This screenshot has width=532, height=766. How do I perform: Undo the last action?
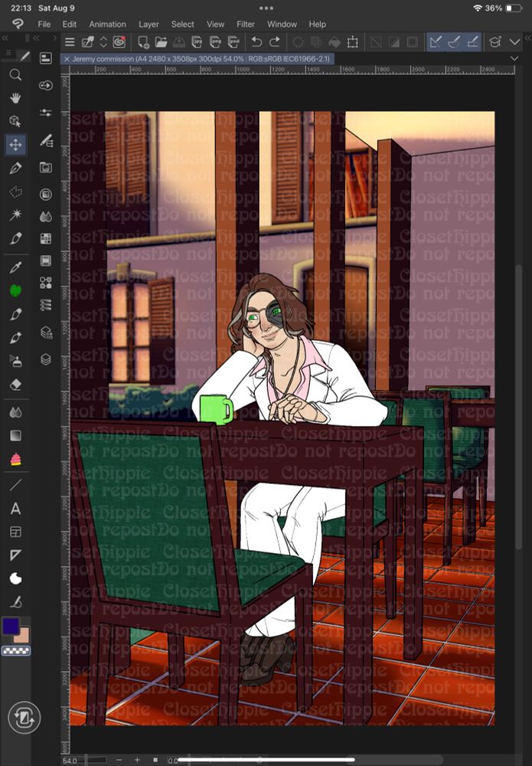coord(256,42)
